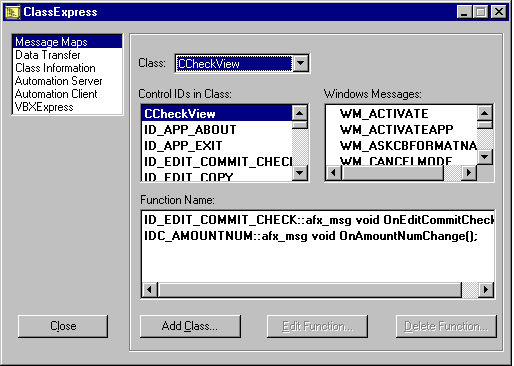Select WM_CANCELMODE message
Viewport: 514px width, 366px height.
(x=401, y=160)
